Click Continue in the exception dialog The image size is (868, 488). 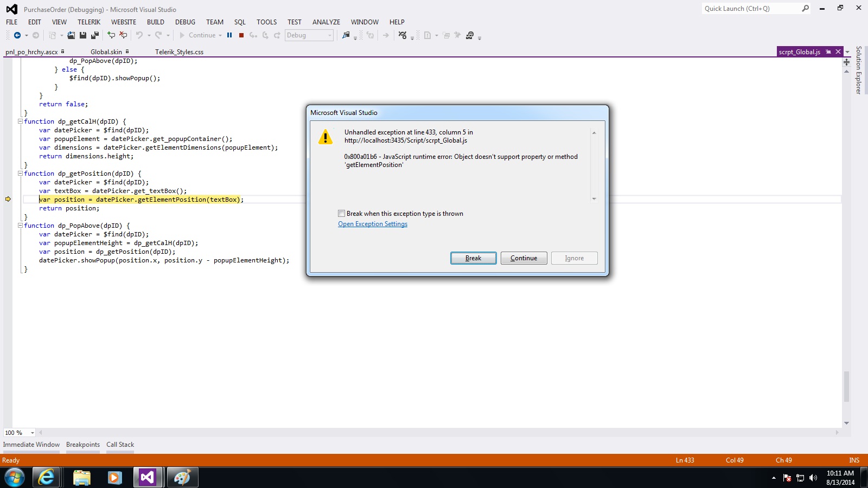524,258
